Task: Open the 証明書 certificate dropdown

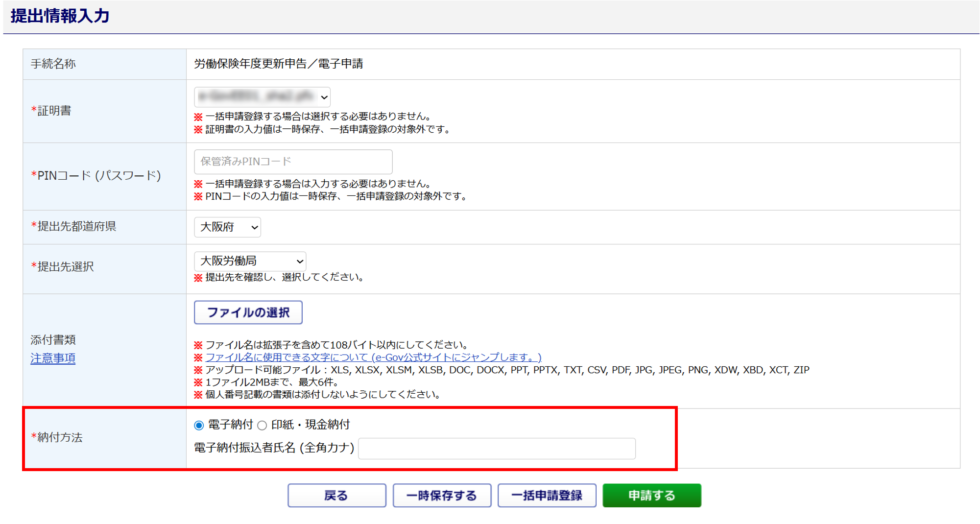Action: pyautogui.click(x=262, y=97)
